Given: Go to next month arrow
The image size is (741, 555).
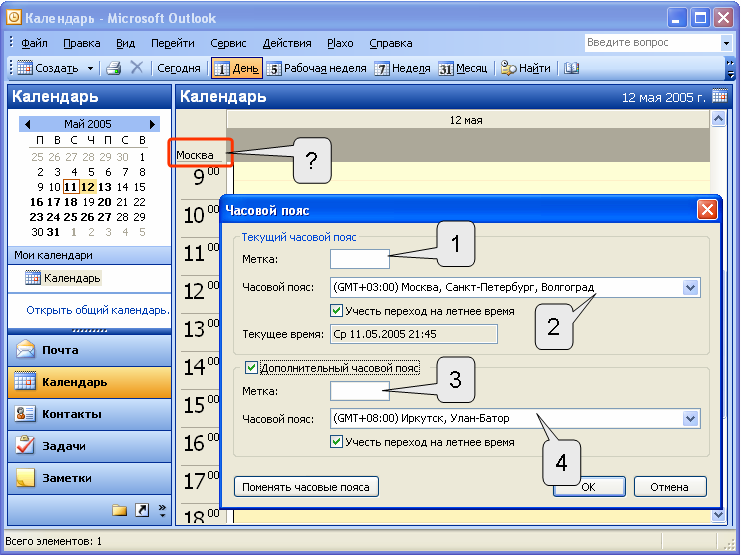Looking at the screenshot, I should 152,124.
